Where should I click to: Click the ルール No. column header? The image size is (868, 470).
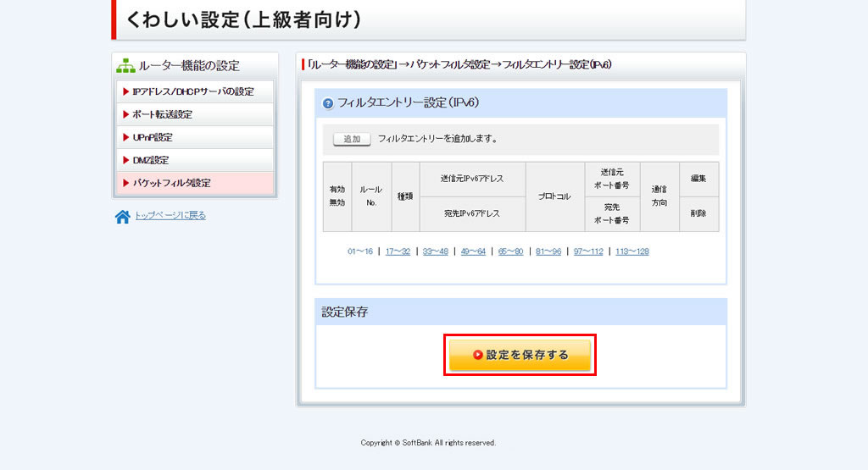[371, 196]
